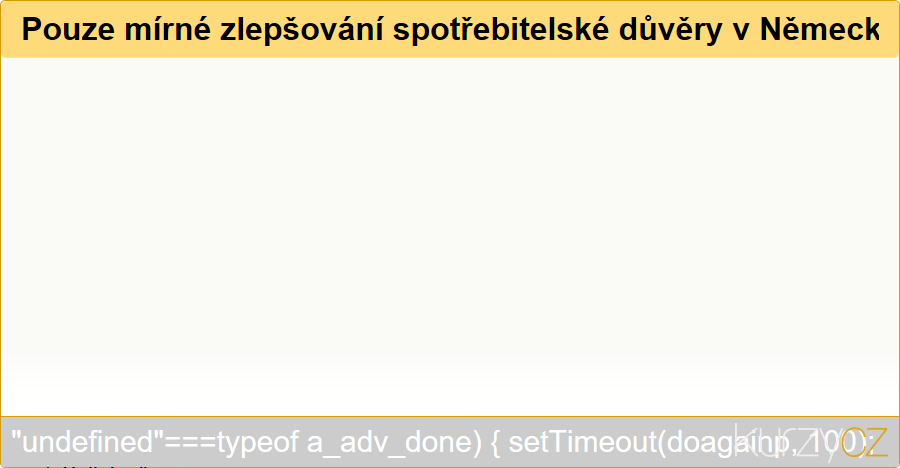Click the empty chart content area

point(450,237)
